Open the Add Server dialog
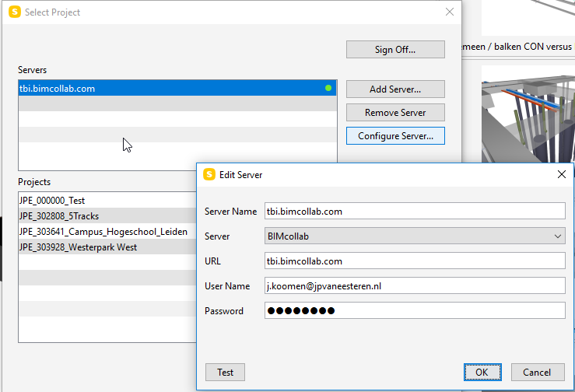Screen dimensions: 575x392 (x=395, y=89)
